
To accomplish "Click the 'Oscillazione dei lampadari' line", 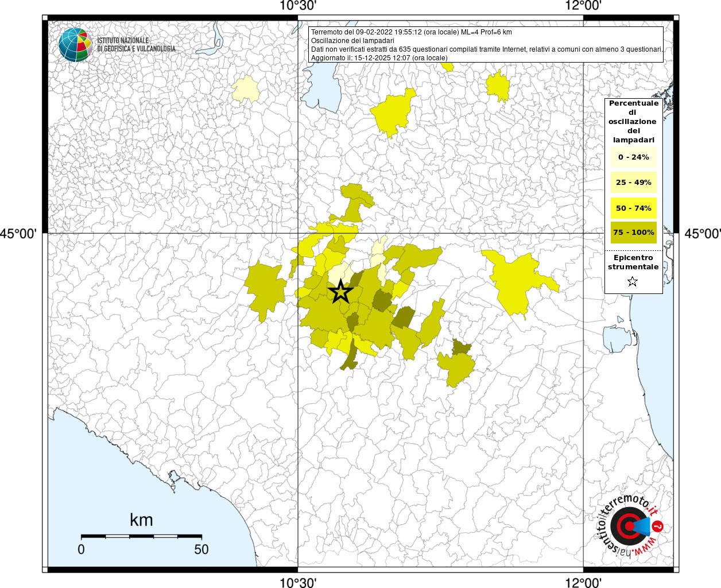I will pyautogui.click(x=352, y=41).
